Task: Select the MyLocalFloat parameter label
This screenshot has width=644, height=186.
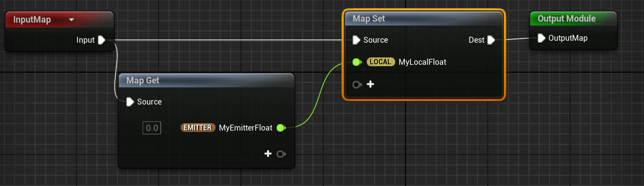Action: 422,62
